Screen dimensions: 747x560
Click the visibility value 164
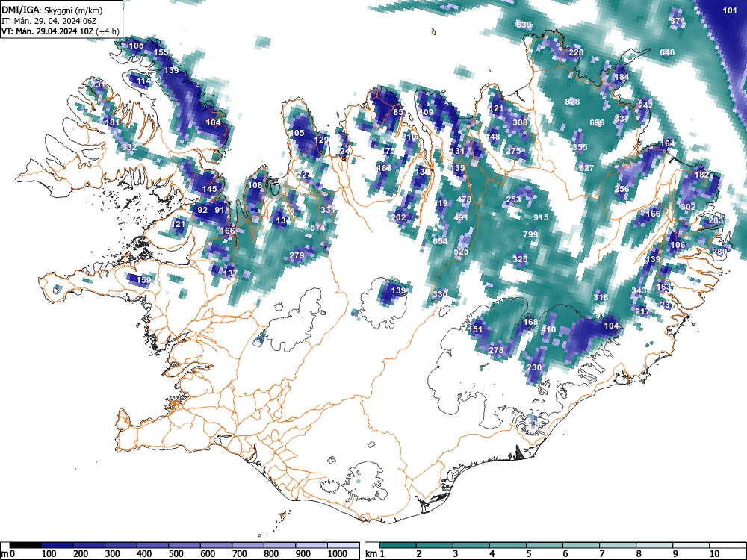pos(667,143)
